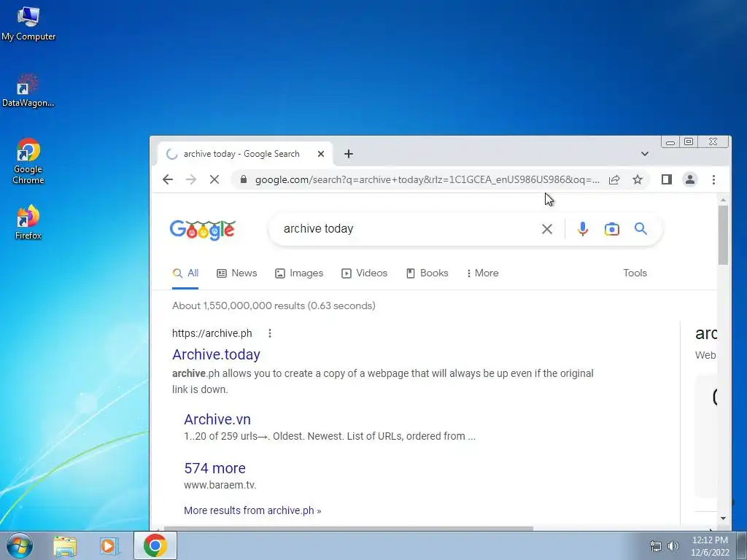The image size is (747, 560).
Task: Click the forward navigation arrow
Action: click(191, 179)
